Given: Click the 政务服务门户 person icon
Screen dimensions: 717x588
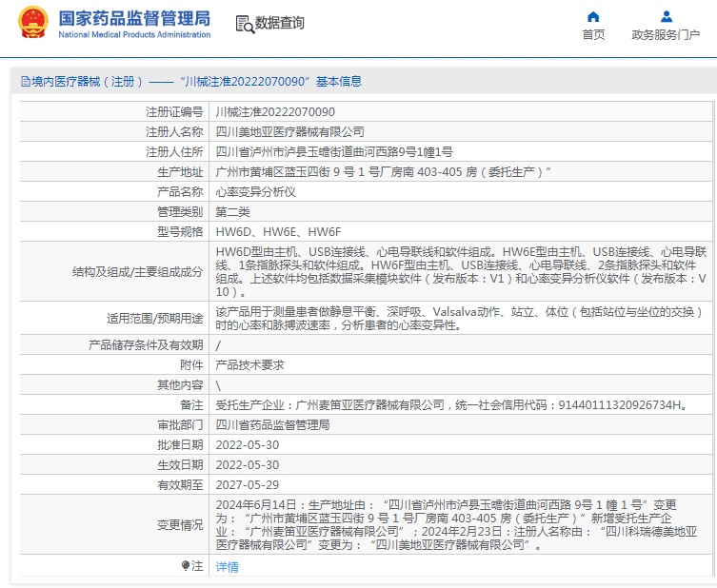Looking at the screenshot, I should 666,16.
